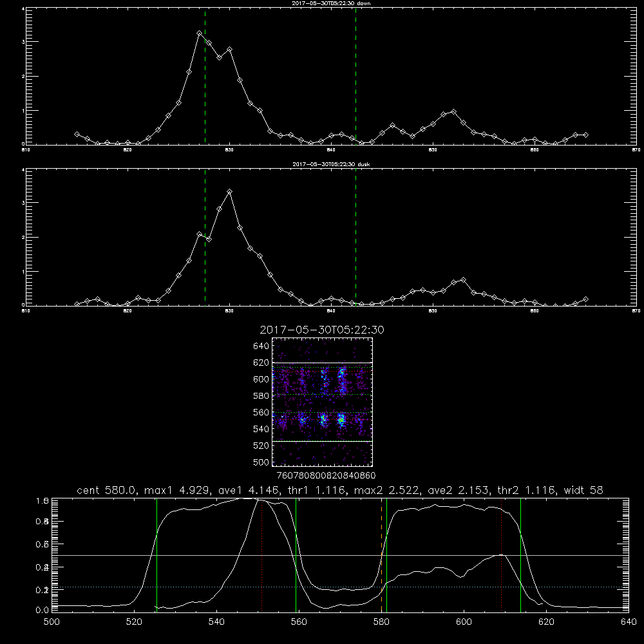Select the spectral image thumbnail

pyautogui.click(x=322, y=402)
